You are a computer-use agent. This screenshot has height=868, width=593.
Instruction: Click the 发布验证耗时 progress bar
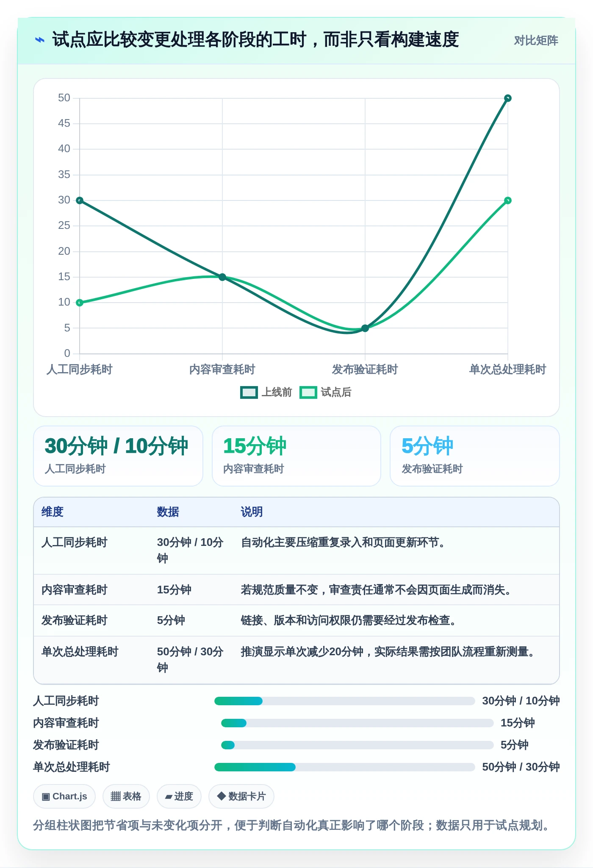pyautogui.click(x=357, y=745)
